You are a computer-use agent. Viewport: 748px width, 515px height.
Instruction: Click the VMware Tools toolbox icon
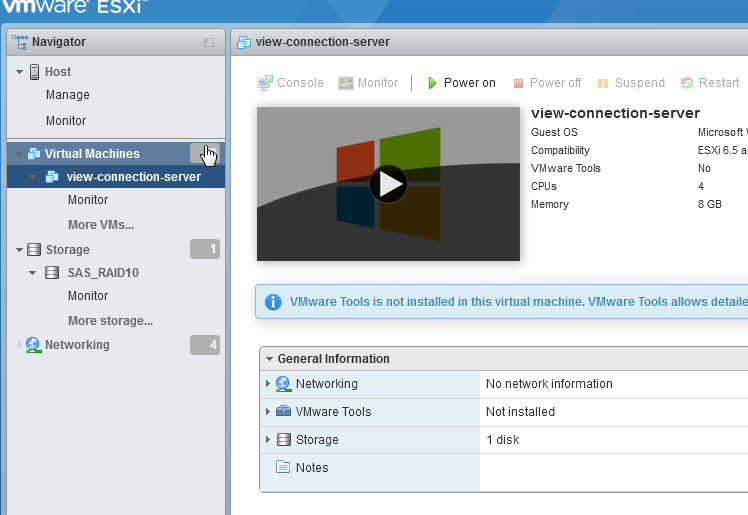click(x=283, y=411)
